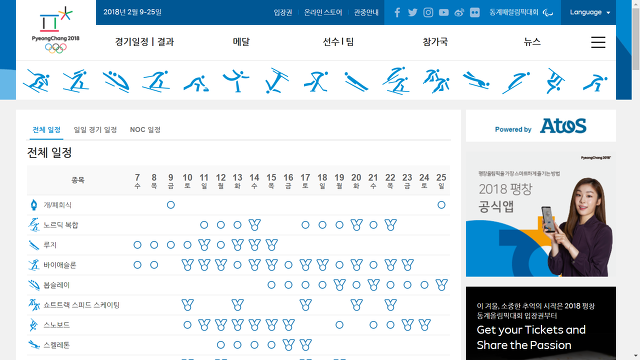Image resolution: width=640 pixels, height=360 pixels.
Task: Open the 뉴스 menu
Action: pyautogui.click(x=532, y=42)
